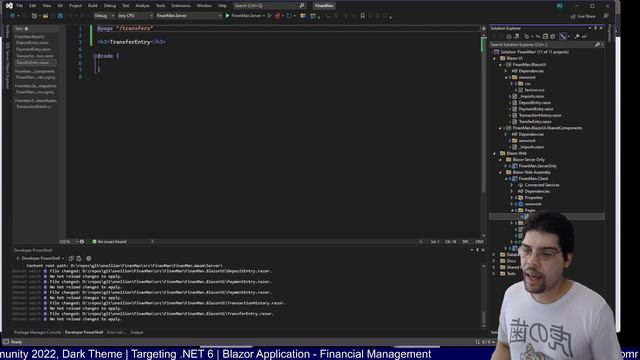Select FinanMan.Client project
This screenshot has height=360, width=640.
pyautogui.click(x=533, y=178)
